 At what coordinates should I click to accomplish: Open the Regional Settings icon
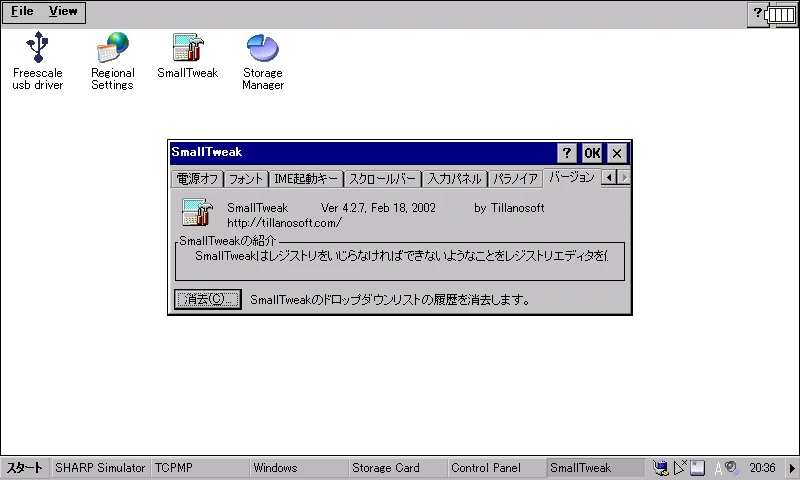(113, 61)
